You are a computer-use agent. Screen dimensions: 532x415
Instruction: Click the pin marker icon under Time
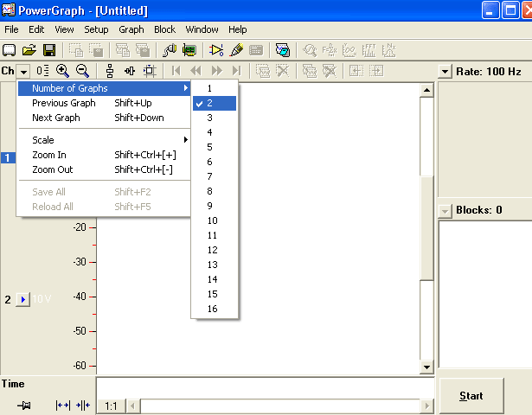[x=24, y=405]
